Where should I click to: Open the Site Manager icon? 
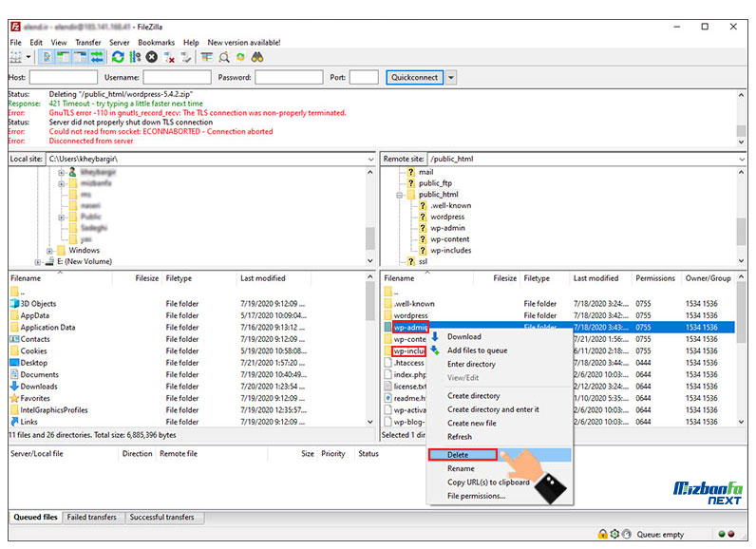pyautogui.click(x=16, y=57)
